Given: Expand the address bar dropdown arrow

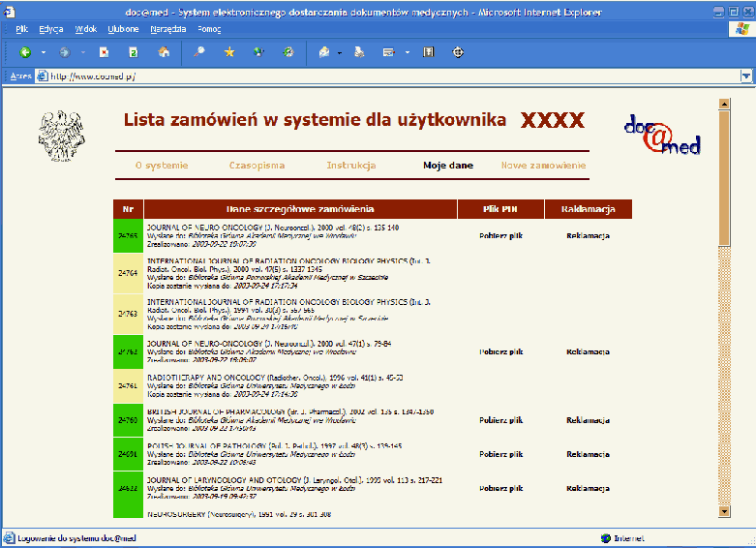Looking at the screenshot, I should pos(745,76).
